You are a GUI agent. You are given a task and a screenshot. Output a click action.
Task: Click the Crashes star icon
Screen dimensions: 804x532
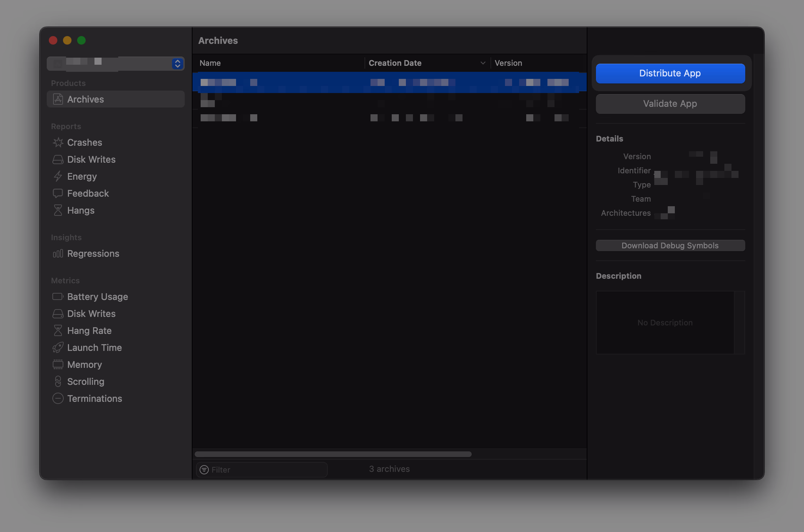tap(58, 143)
